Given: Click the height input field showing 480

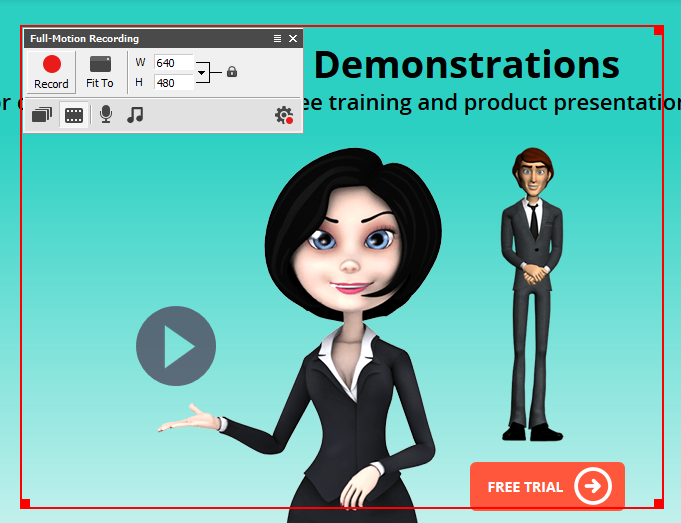Looking at the screenshot, I should (172, 83).
